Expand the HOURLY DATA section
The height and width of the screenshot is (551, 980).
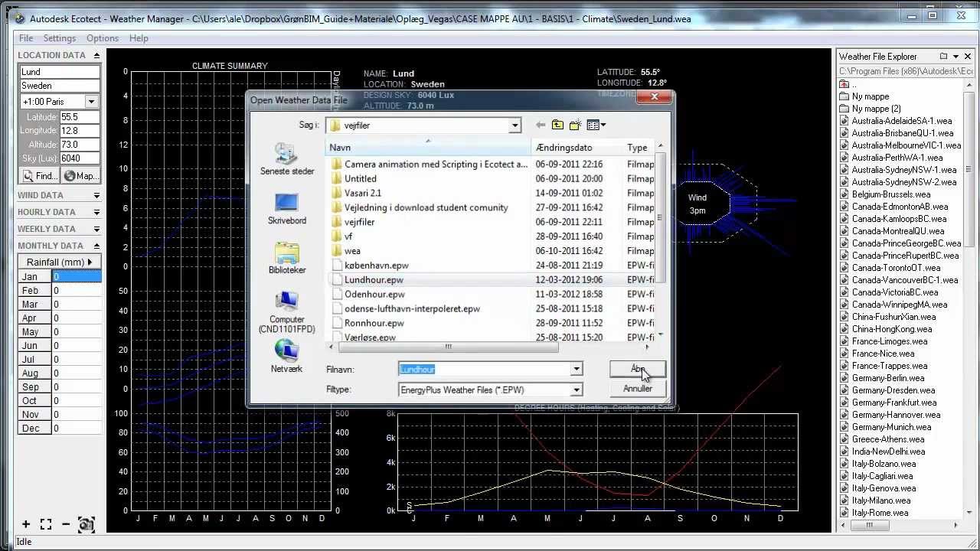(x=60, y=212)
